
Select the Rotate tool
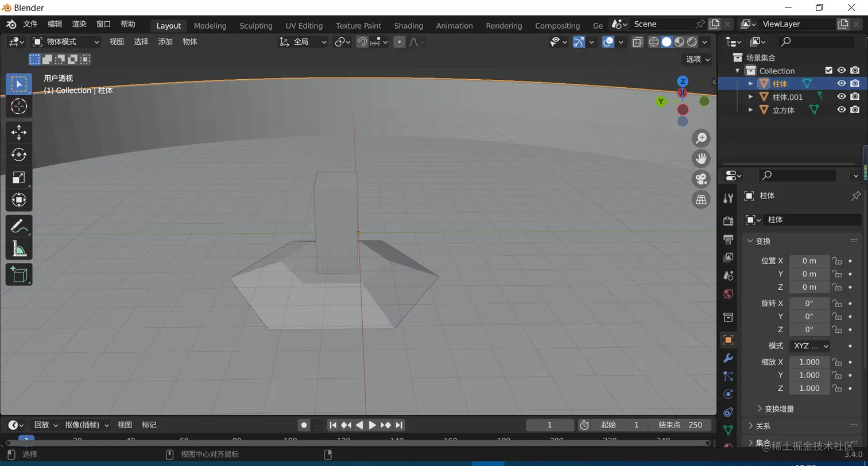(x=19, y=155)
